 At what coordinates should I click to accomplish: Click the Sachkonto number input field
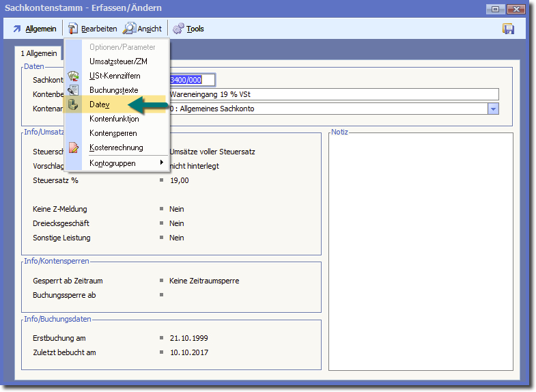[x=192, y=80]
